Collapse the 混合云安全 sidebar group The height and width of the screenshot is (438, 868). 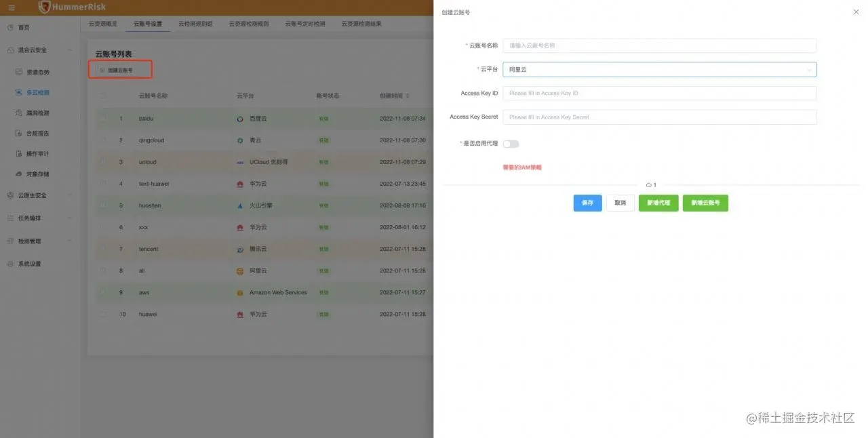coord(71,50)
